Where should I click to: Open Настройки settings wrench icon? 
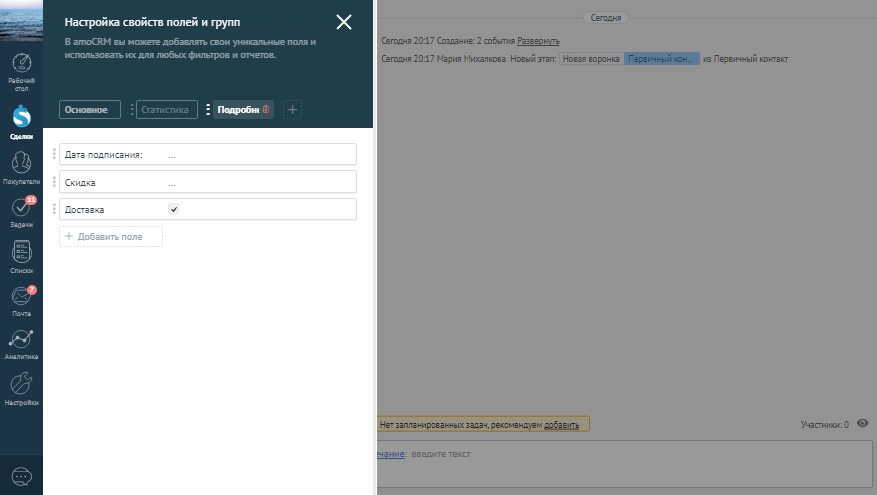coord(21,386)
